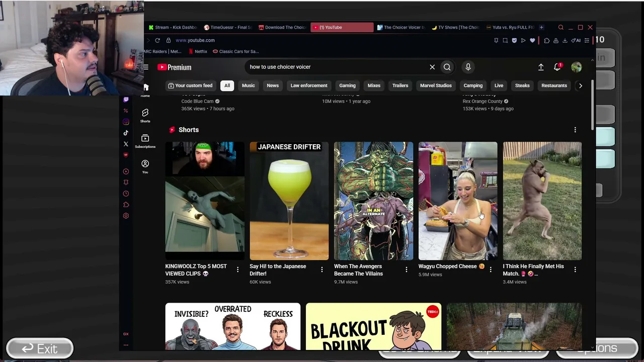Viewport: 644px width, 362px height.
Task: Filter by Marvel Studios chip
Action: [x=436, y=85]
